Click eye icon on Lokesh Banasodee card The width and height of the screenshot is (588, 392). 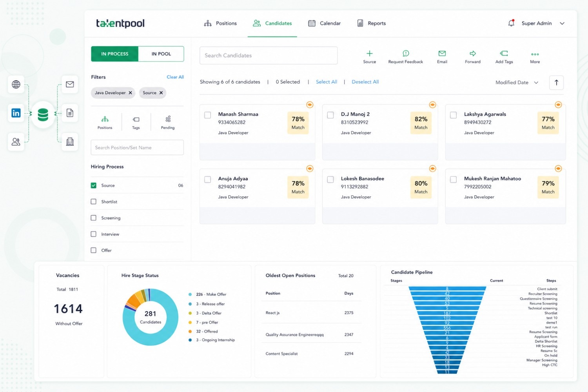coord(432,169)
